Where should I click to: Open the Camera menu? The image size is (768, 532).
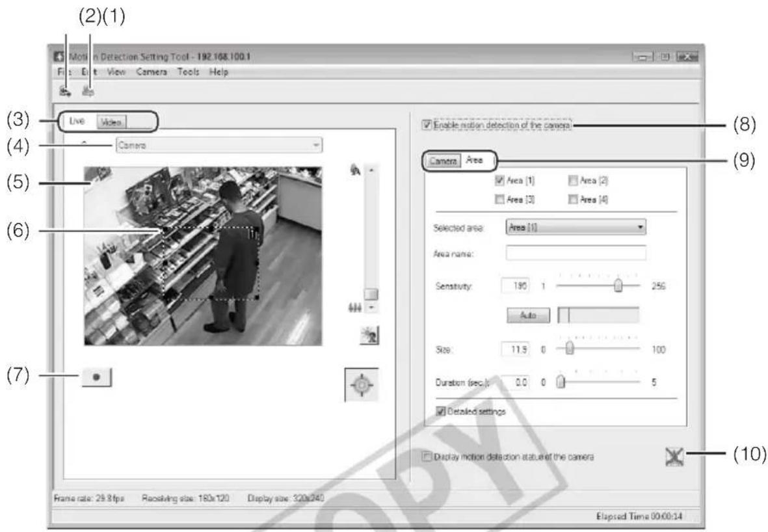click(152, 72)
